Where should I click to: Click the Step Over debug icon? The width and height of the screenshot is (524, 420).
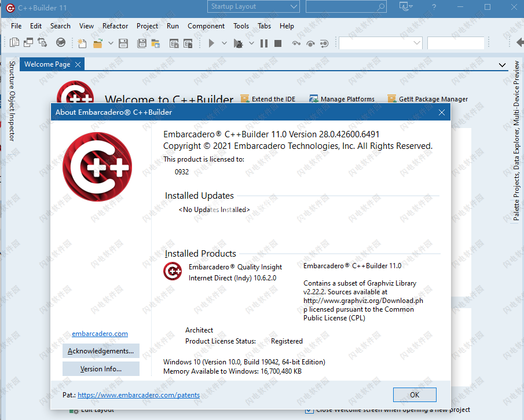click(x=310, y=43)
